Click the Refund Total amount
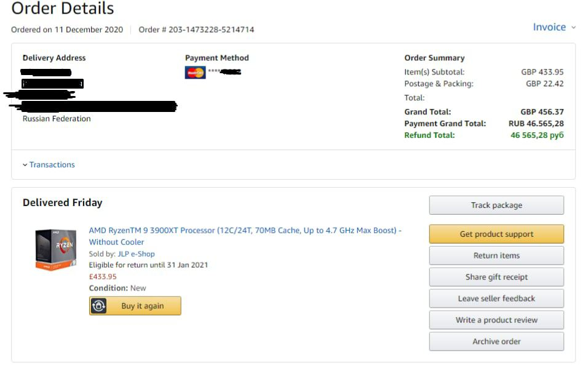Screen dimensions: 588x371 coord(537,135)
